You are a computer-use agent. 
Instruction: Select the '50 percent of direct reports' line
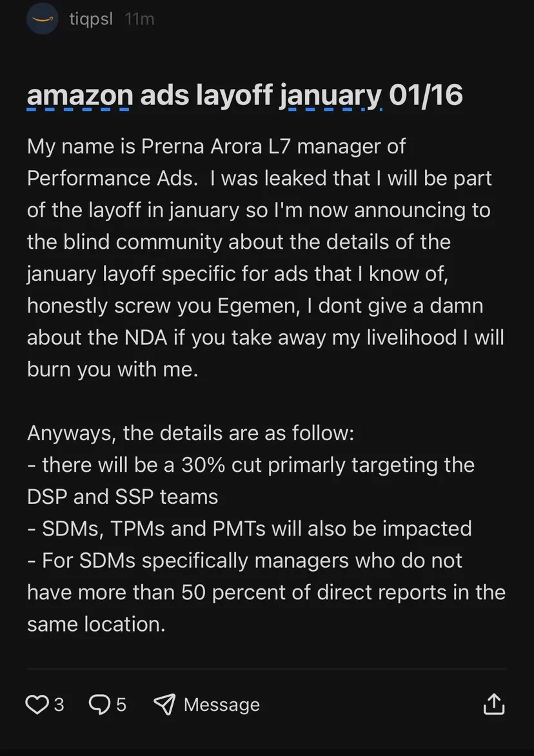pyautogui.click(x=266, y=592)
